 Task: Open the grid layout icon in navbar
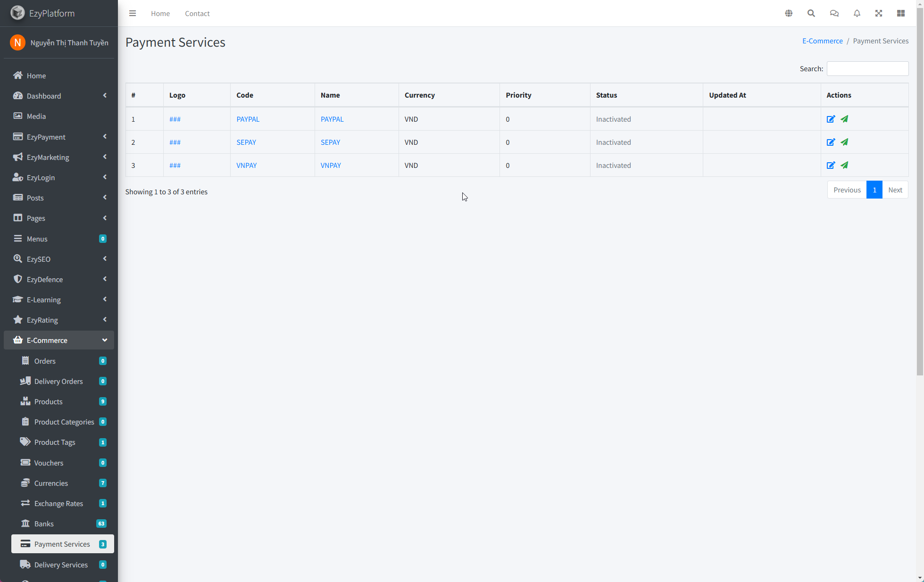click(x=901, y=13)
